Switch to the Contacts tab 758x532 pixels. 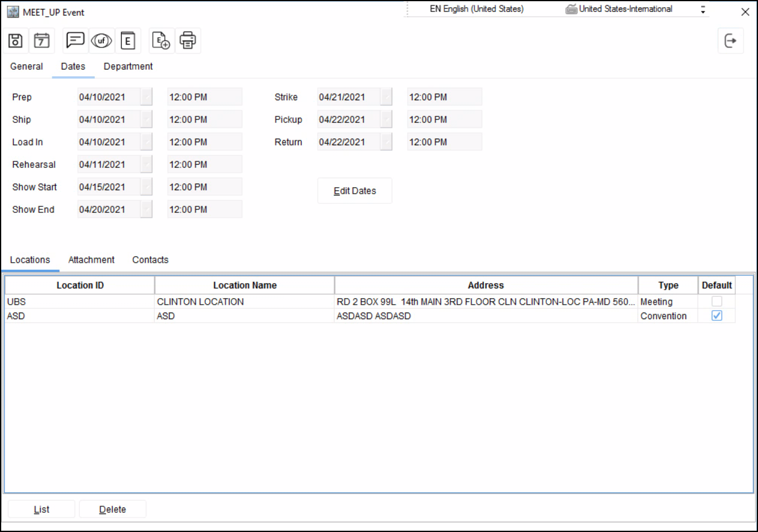point(150,260)
